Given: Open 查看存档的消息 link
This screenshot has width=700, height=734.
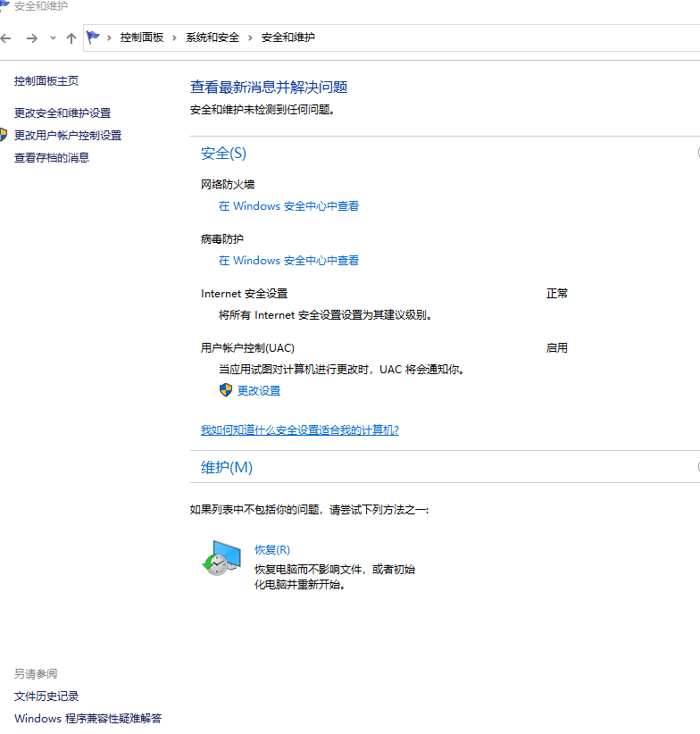Looking at the screenshot, I should (52, 158).
